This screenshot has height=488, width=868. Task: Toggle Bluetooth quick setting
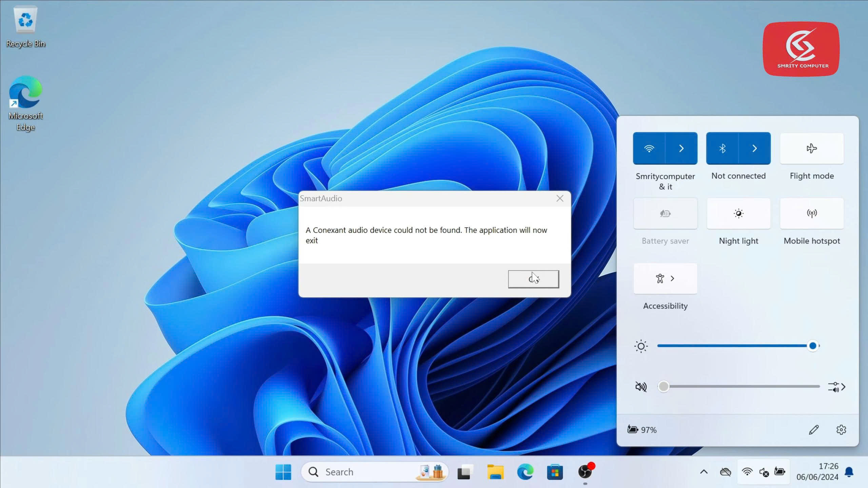[x=722, y=148]
